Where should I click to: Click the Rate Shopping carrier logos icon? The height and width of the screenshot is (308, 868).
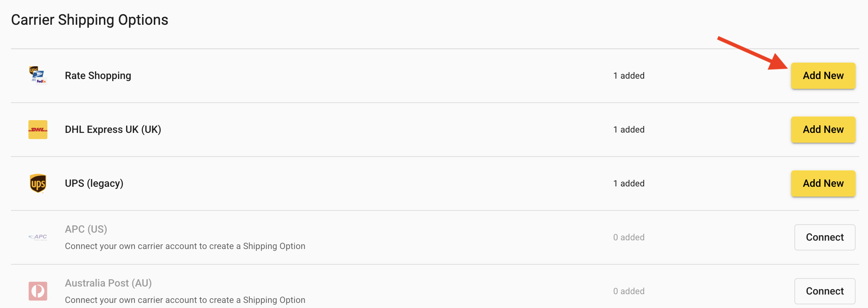point(38,75)
